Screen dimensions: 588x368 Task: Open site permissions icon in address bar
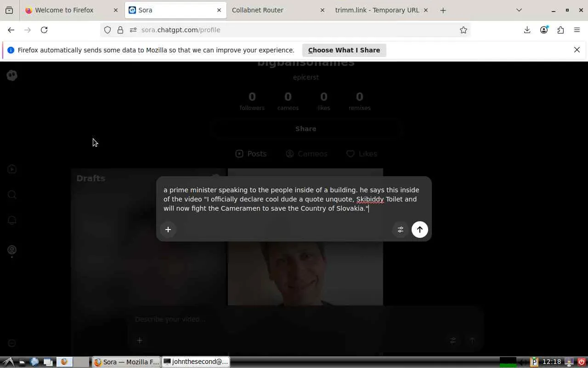click(133, 30)
